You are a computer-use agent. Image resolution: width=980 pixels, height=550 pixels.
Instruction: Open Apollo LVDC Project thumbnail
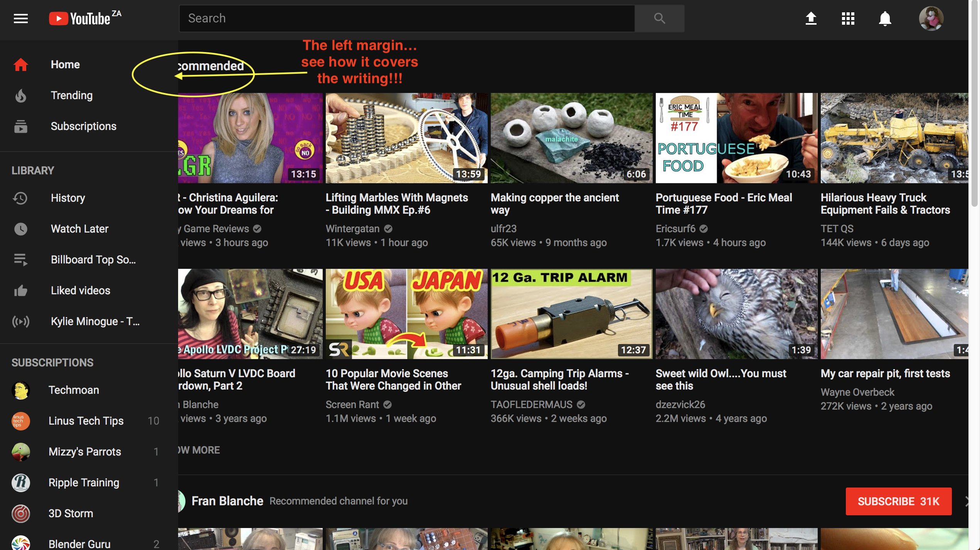(250, 314)
